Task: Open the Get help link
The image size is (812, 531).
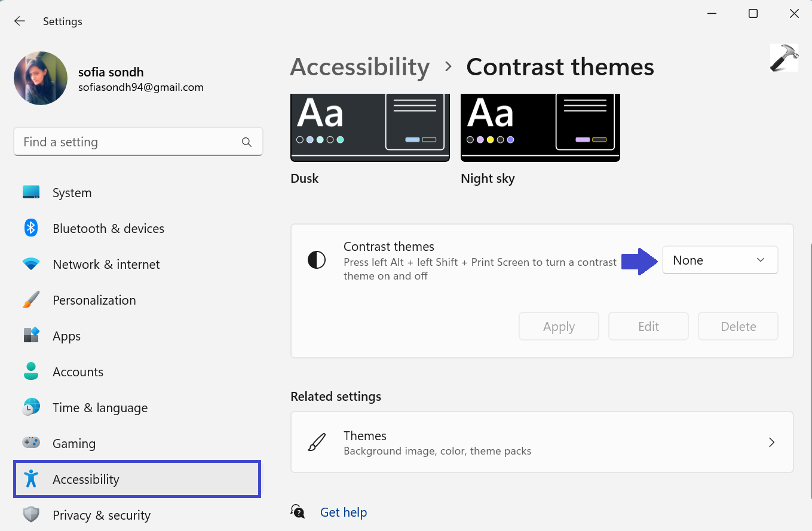Action: click(344, 512)
